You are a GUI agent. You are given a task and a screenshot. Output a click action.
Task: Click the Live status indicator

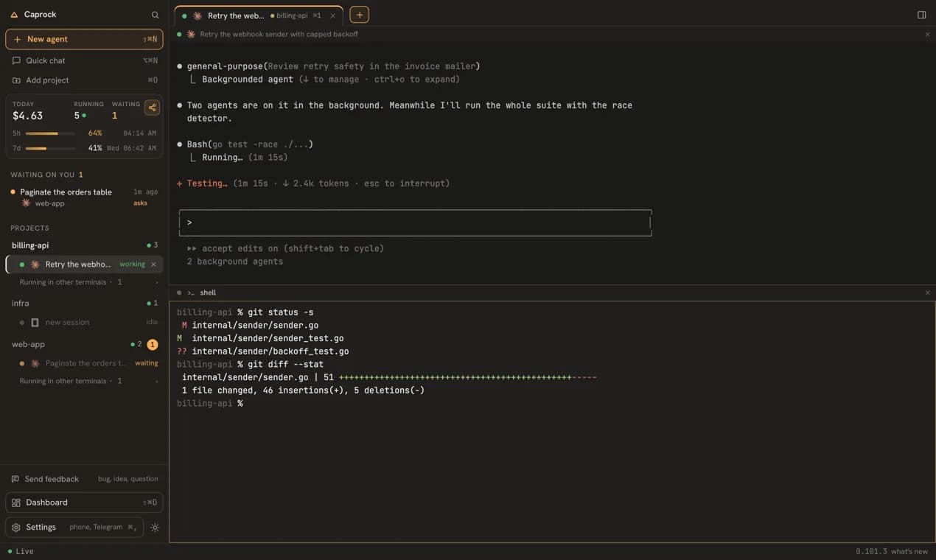click(21, 551)
